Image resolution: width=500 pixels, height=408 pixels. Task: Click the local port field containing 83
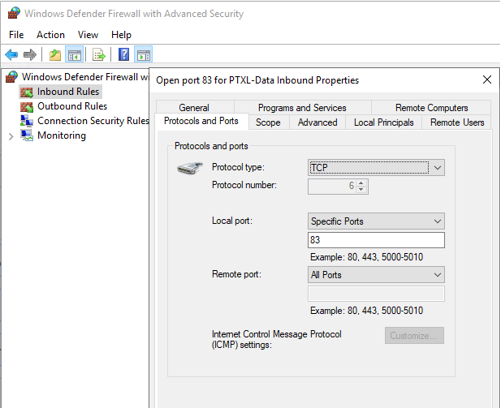tap(376, 240)
